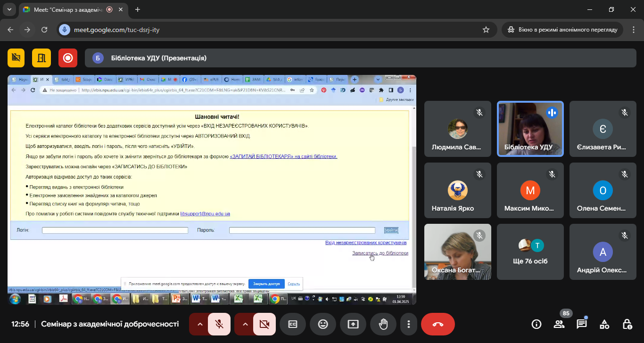
Task: Show the people list with 85 participants
Action: tap(559, 324)
